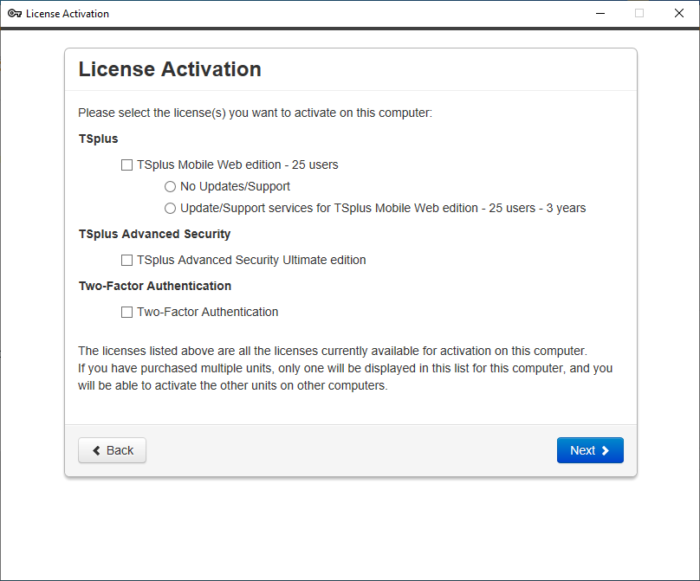Click the 'No Updates/Support' option text
Screen dimensions: 700x581
point(235,187)
